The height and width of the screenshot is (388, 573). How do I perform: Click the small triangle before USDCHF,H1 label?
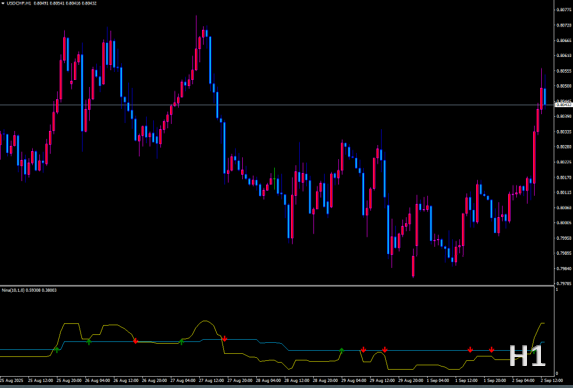pos(3,3)
